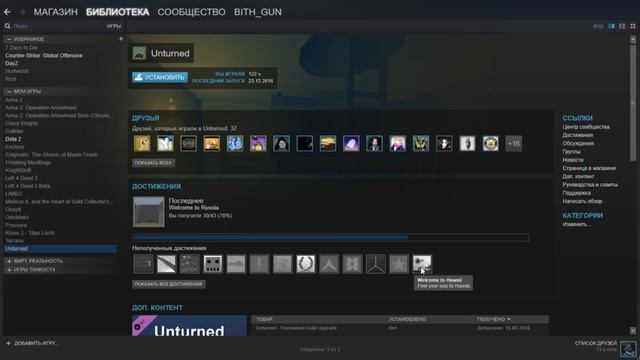Click ПОКАЗАТЬ ВСЕХ friends button
Screen dimensions: 640x360
153,163
